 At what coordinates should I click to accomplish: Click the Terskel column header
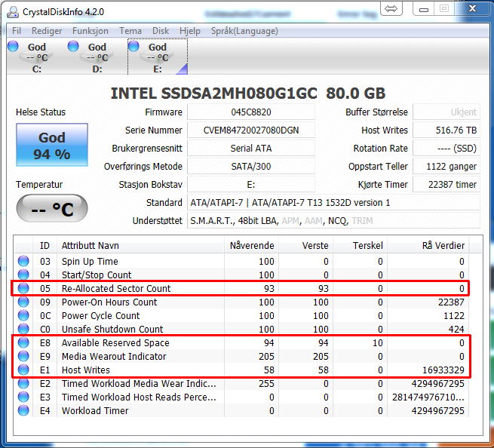pos(360,245)
